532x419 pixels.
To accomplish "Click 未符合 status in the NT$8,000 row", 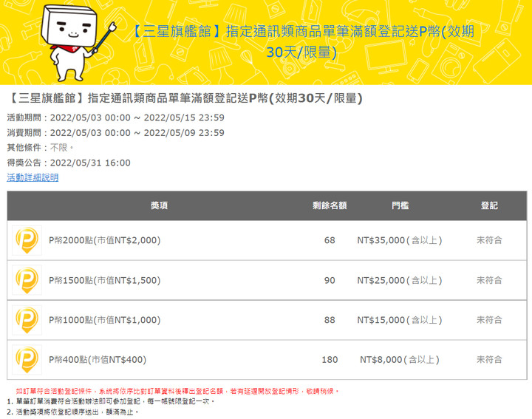I will point(489,360).
